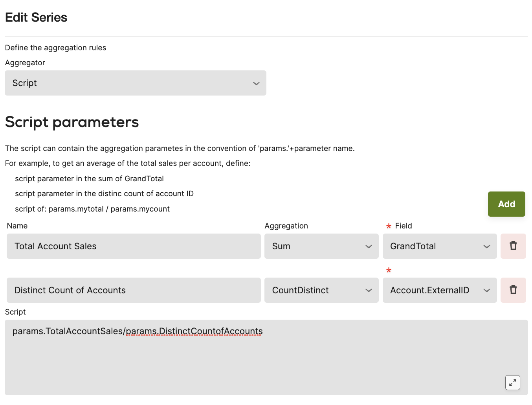The width and height of the screenshot is (532, 405).
Task: Open the CountDistinct aggregation dropdown
Action: [321, 290]
